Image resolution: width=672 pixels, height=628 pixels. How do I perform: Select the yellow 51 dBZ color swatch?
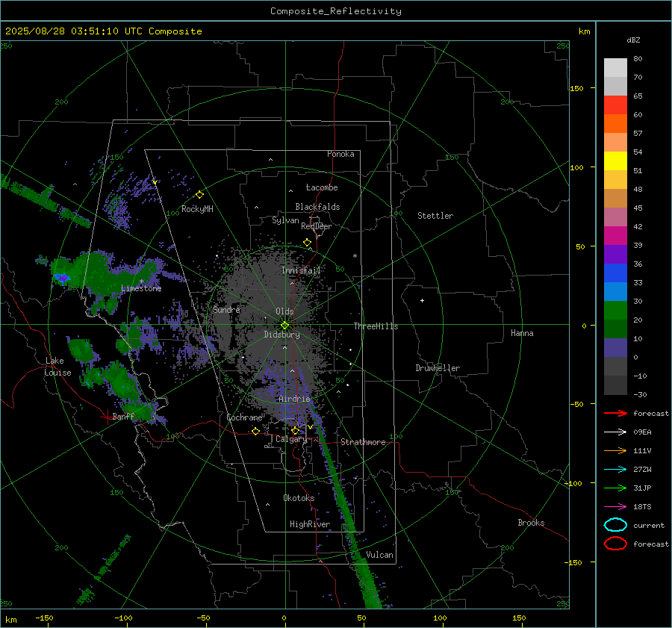(615, 161)
